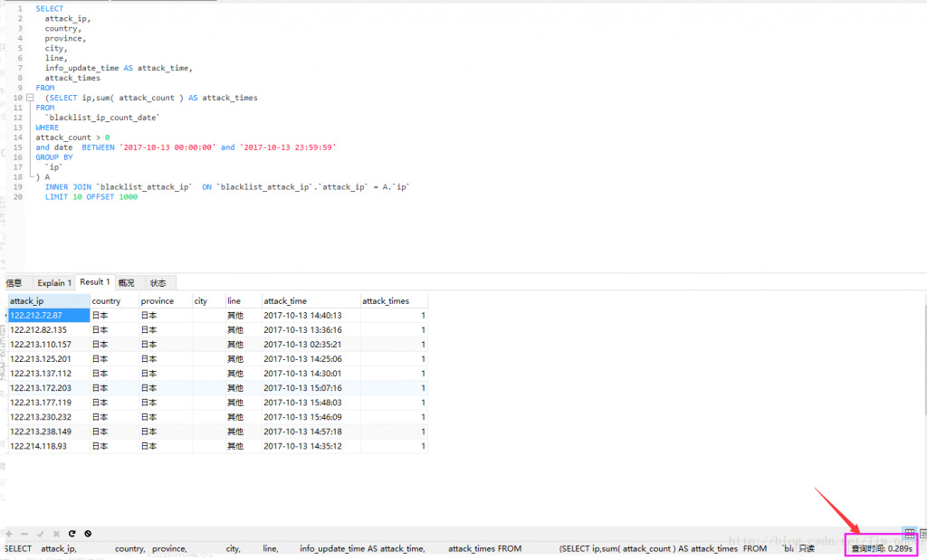Click attack_time 2017-10-13 15:46:09
This screenshot has width=927, height=560.
pos(311,417)
